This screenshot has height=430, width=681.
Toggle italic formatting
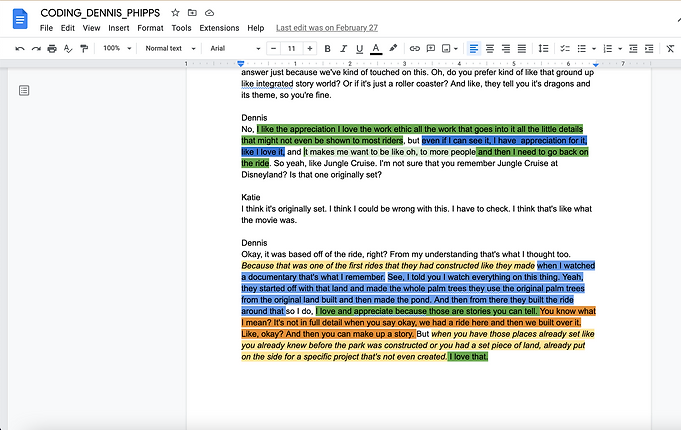344,49
